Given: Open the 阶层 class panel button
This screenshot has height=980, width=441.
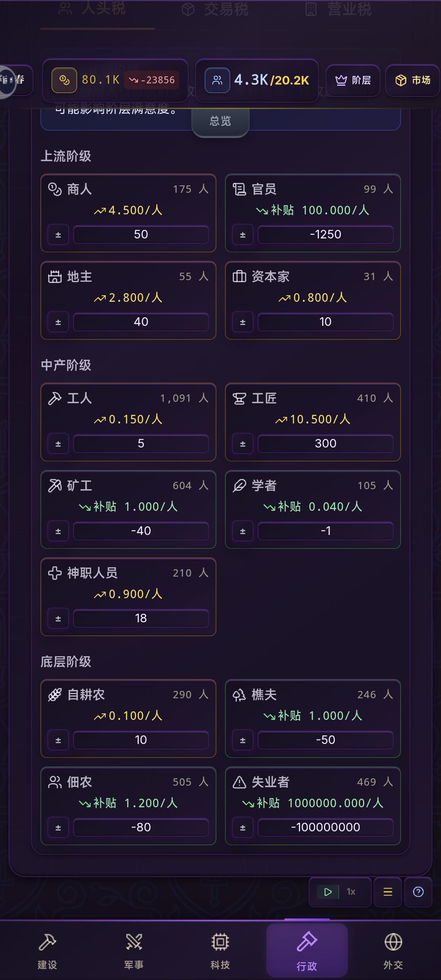Looking at the screenshot, I should (x=353, y=80).
